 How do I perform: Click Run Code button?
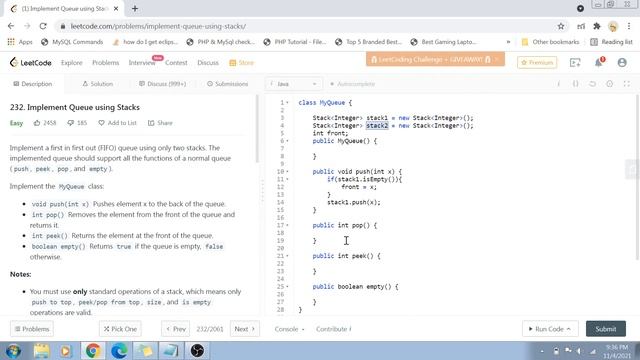pos(550,329)
